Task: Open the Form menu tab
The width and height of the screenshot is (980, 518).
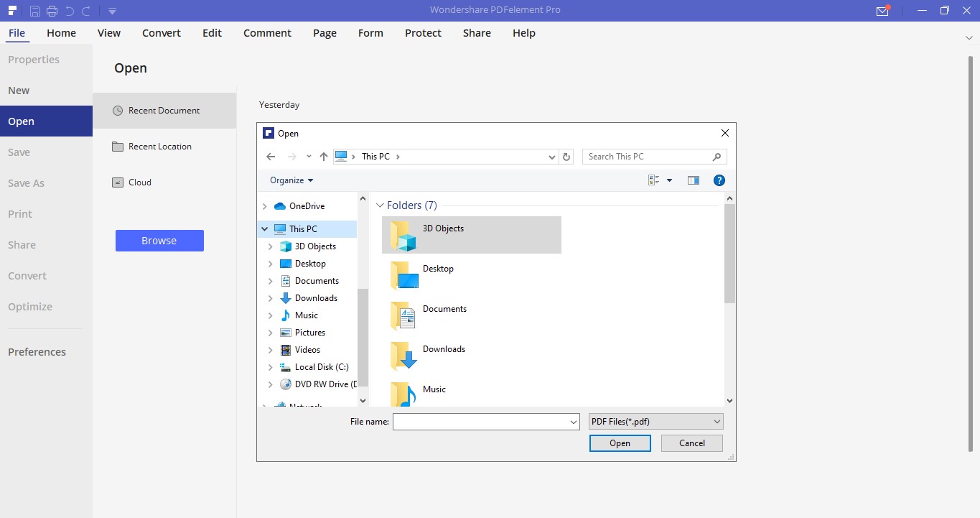Action: click(370, 33)
